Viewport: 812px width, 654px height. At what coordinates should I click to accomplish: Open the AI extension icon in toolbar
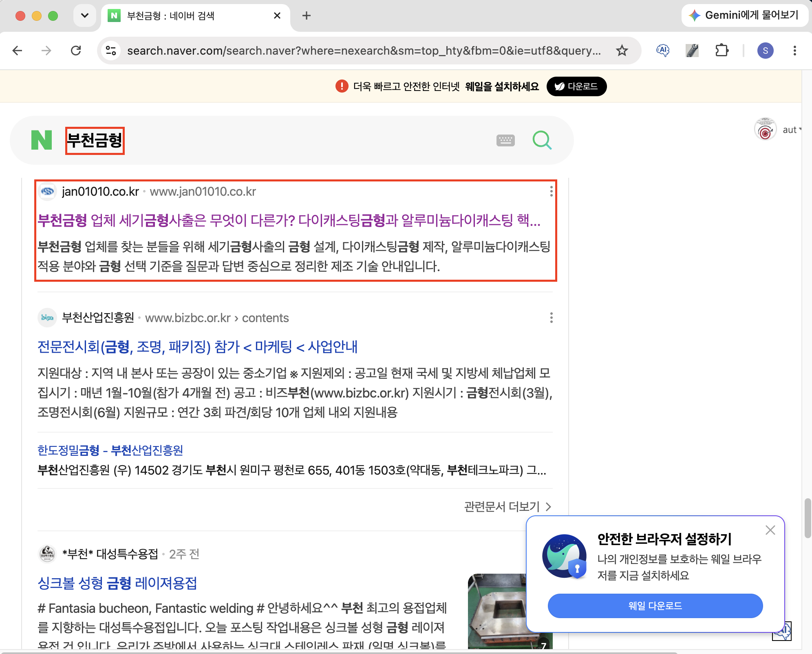click(663, 51)
